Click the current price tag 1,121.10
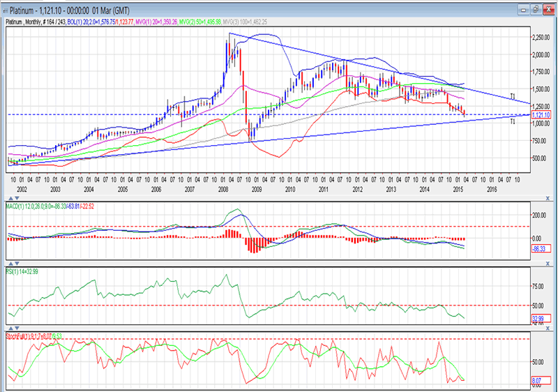Viewport: 558px width, 392px height. 541,115
